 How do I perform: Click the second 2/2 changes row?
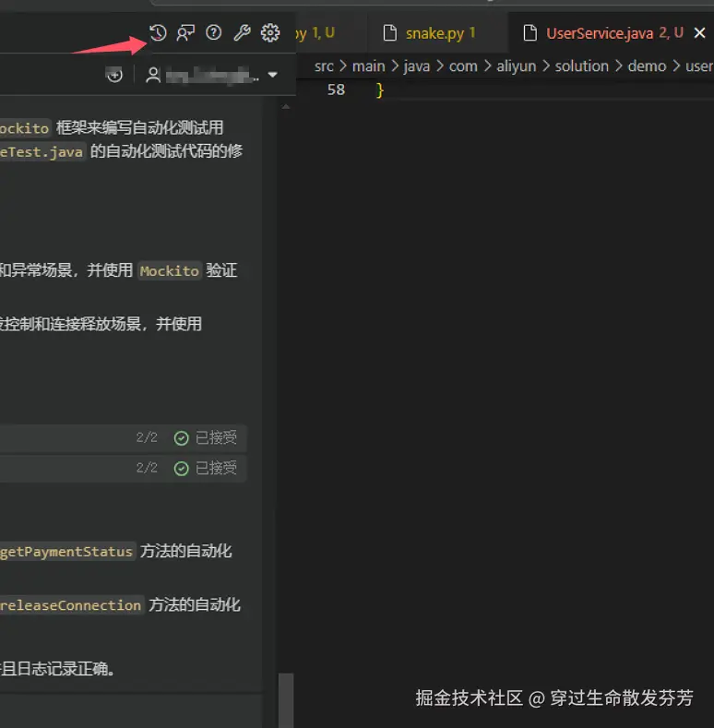tap(123, 469)
